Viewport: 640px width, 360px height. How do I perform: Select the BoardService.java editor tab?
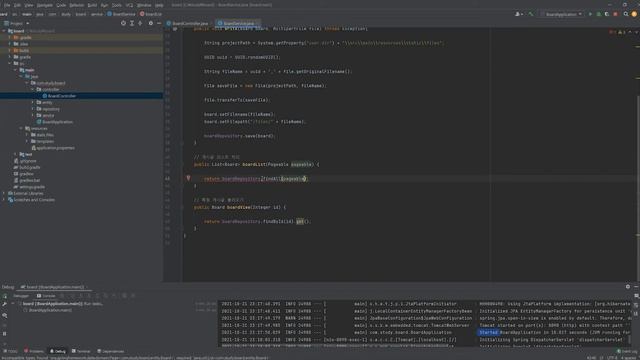[238, 23]
